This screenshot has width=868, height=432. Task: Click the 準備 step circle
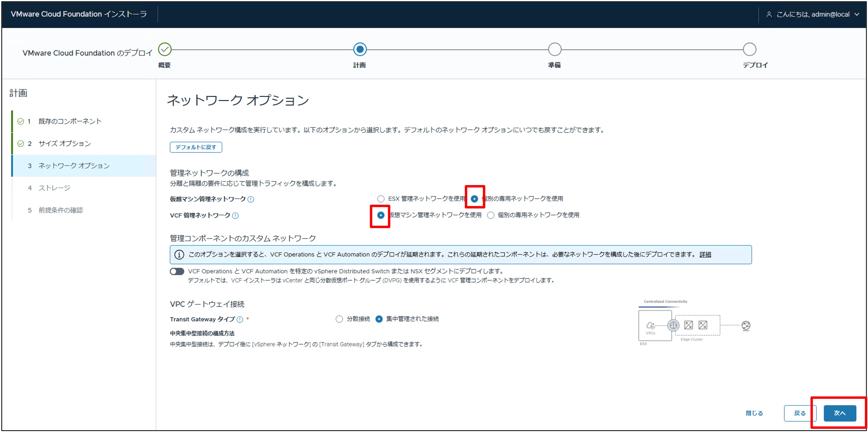click(555, 50)
